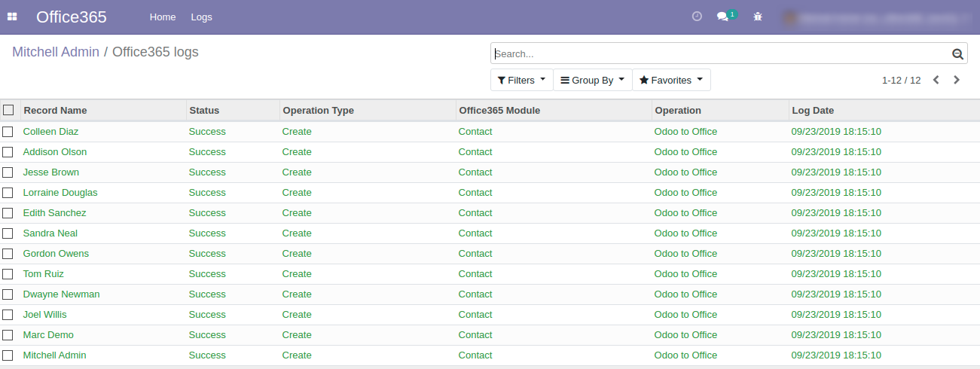Toggle the select-all header checkbox
This screenshot has height=369, width=980.
(8, 110)
